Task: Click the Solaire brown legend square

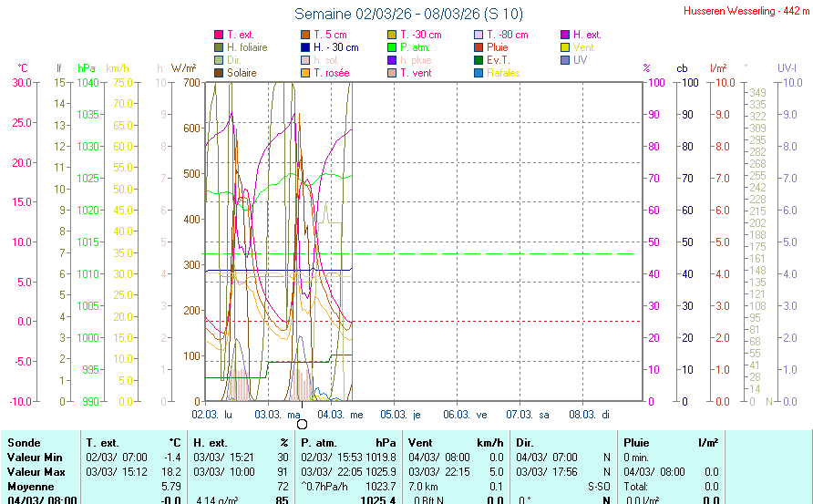Action: tap(219, 73)
